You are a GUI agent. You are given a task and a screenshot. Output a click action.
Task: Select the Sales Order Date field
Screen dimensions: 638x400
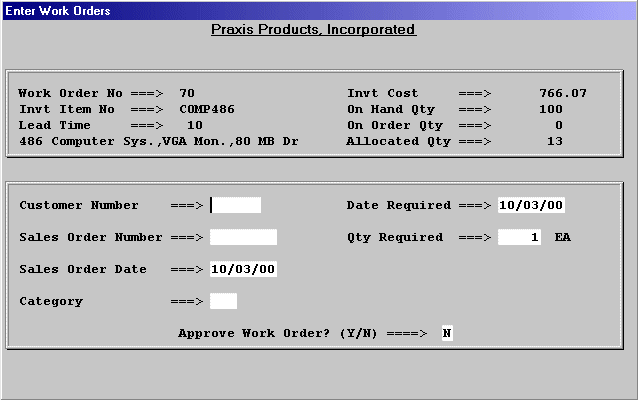pyautogui.click(x=243, y=269)
